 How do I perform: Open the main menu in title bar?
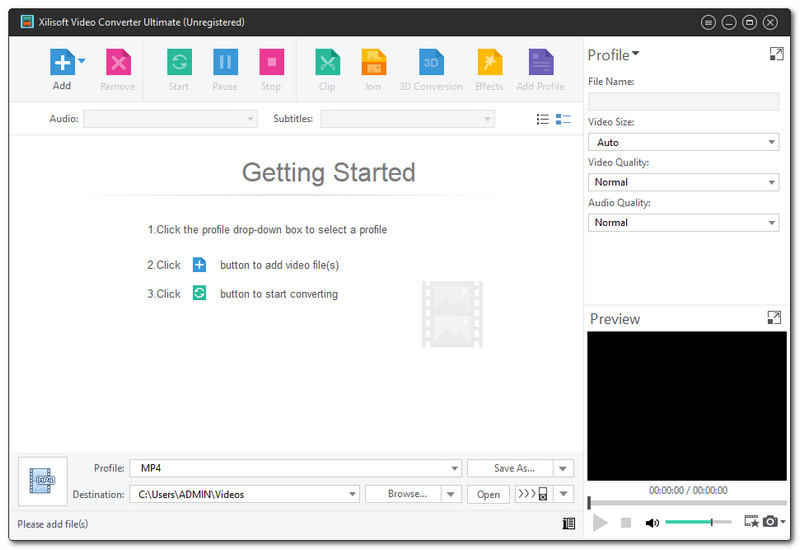click(x=709, y=22)
